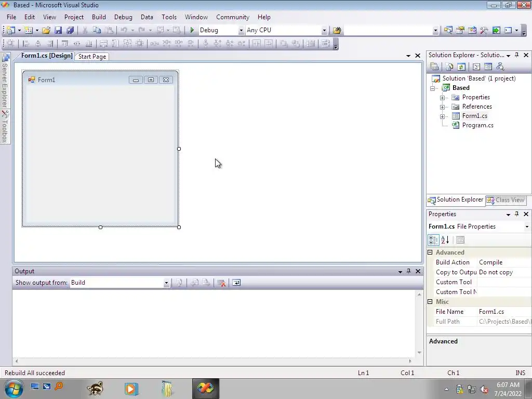Click the Find in Files toolbar icon
Image resolution: width=532 pixels, height=399 pixels.
[x=337, y=30]
